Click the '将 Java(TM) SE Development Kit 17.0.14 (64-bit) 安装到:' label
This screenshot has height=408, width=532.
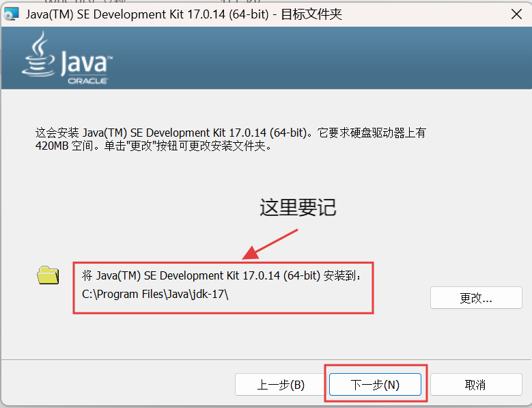click(221, 275)
